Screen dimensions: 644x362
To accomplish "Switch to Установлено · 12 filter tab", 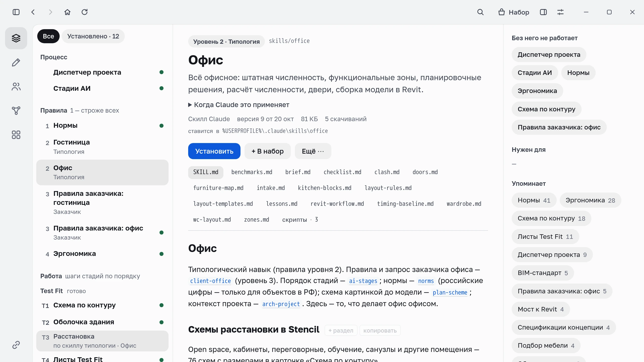I will 93,36.
